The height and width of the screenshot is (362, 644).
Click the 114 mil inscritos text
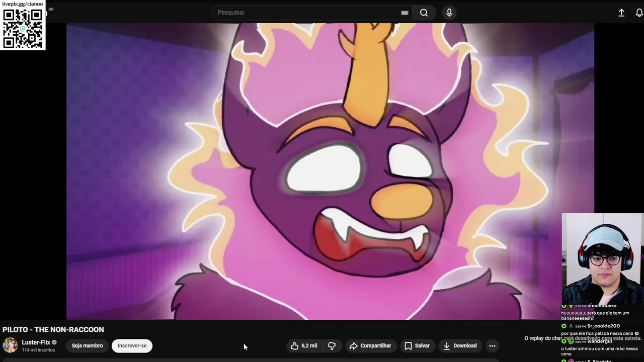pos(38,350)
